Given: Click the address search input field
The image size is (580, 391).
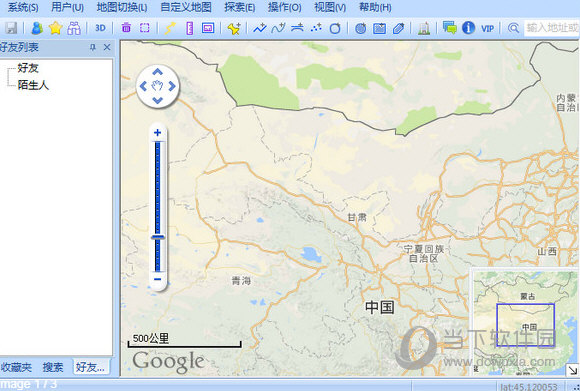Looking at the screenshot, I should (552, 28).
